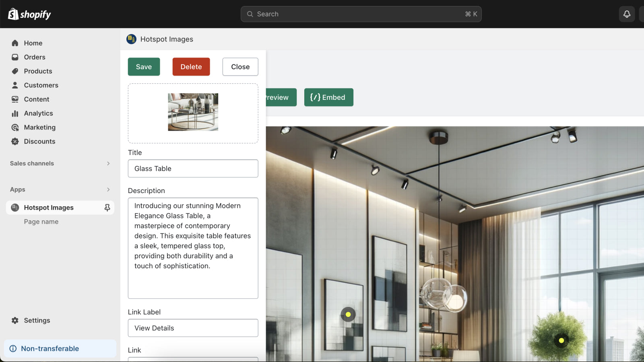Click the Non-transferable info icon
The image size is (644, 362).
[13, 349]
